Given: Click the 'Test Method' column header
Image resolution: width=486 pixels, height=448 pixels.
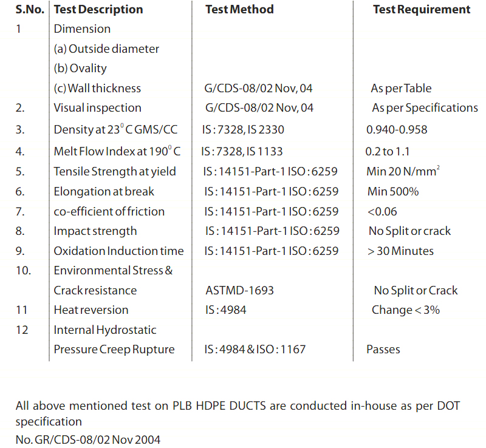Looking at the screenshot, I should click(x=239, y=9).
